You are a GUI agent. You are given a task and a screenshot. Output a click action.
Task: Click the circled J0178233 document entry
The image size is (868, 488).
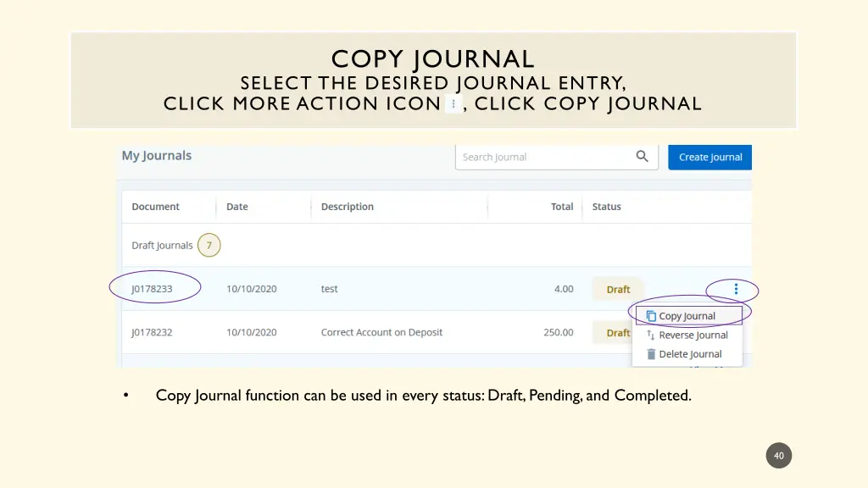point(153,288)
